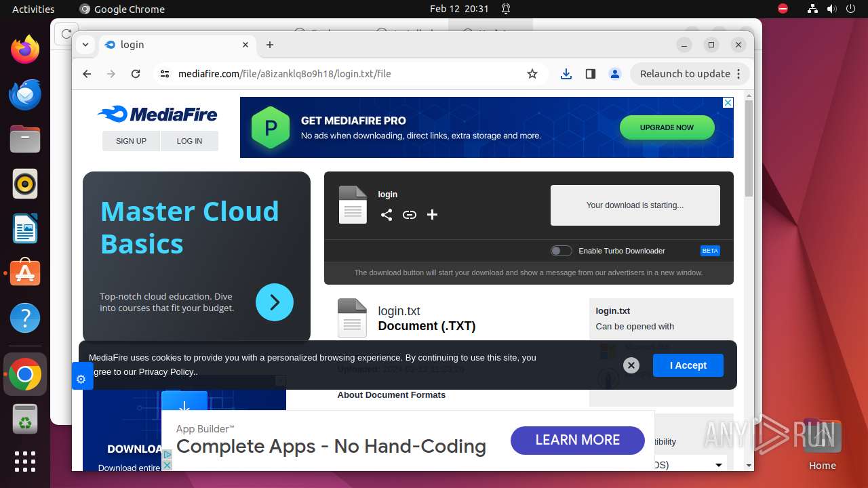Copy link icon for login file
868x488 pixels.
410,215
